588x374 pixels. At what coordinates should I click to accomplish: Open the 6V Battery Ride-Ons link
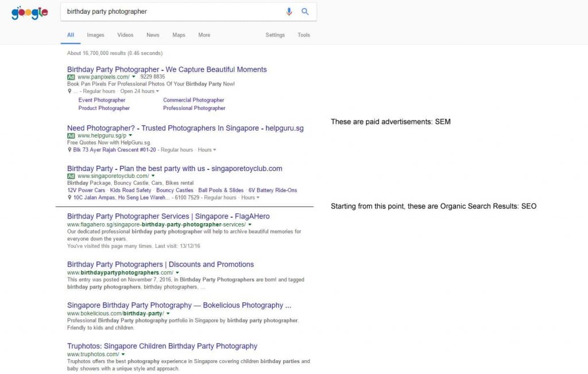pos(273,190)
